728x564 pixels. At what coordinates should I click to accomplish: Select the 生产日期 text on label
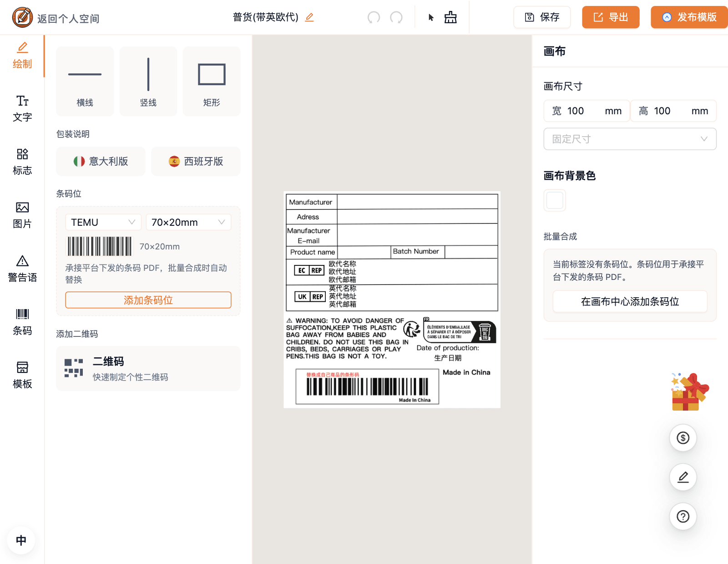point(448,358)
